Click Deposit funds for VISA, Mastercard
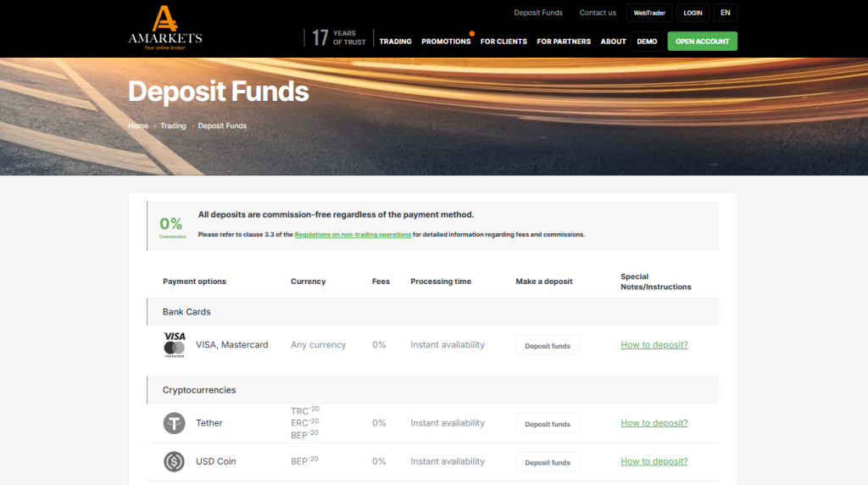 (x=548, y=345)
